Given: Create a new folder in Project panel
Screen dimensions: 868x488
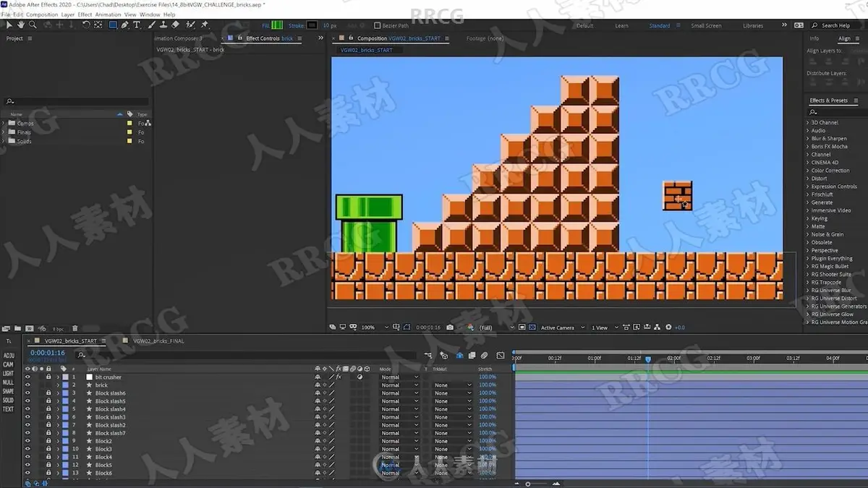Looking at the screenshot, I should (18, 329).
